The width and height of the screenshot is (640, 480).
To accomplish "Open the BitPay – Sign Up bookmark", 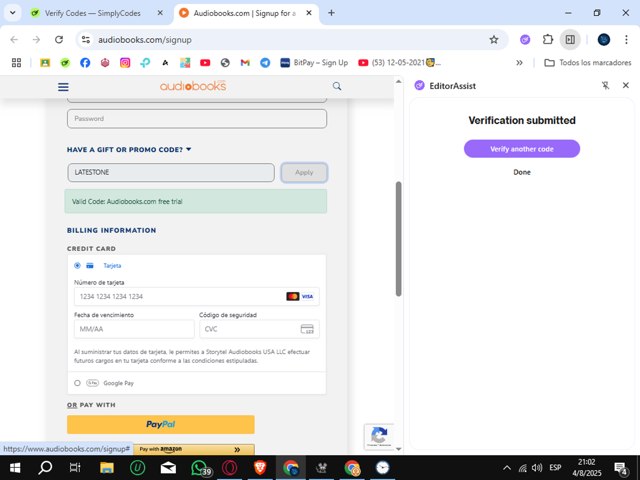I will coord(314,62).
